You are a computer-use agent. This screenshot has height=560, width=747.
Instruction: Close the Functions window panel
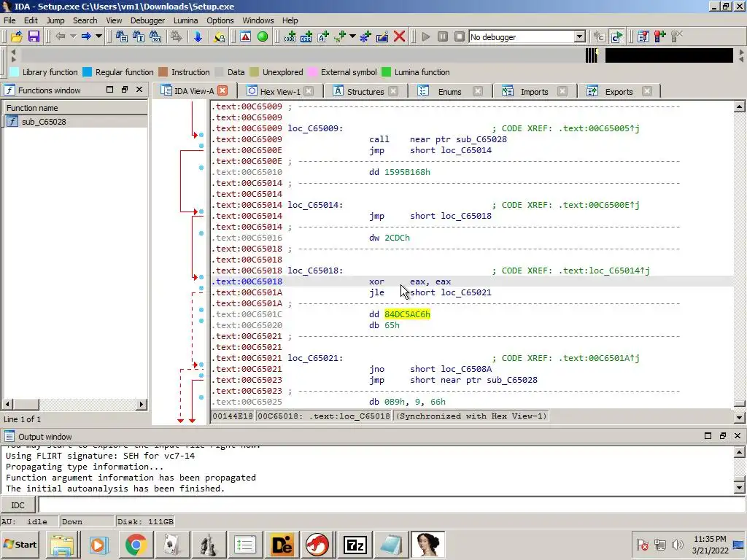(139, 90)
